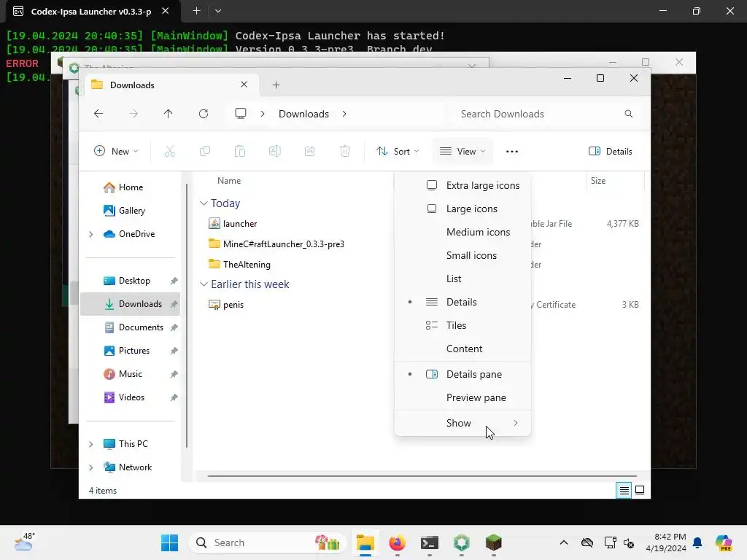Enable Preview pane in the View menu
This screenshot has width=747, height=560.
463,397
